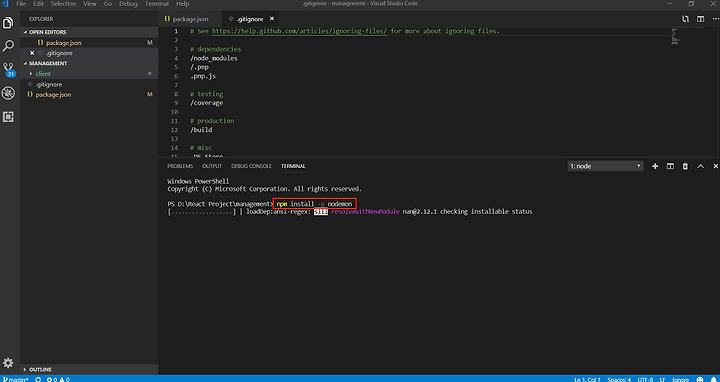This screenshot has height=382, width=720.
Task: Split the terminal panel
Action: pos(670,166)
